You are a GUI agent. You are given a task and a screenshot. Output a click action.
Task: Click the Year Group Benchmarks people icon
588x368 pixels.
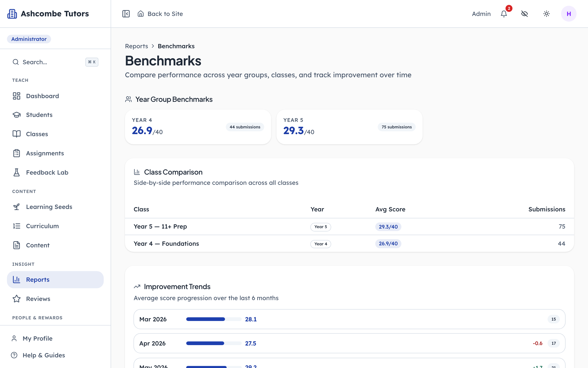[x=128, y=99]
